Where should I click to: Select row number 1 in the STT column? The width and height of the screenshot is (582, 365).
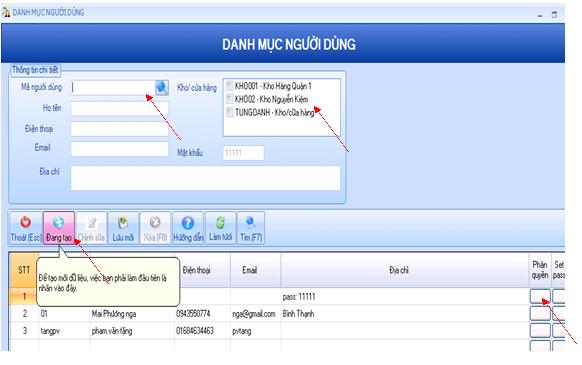24,297
